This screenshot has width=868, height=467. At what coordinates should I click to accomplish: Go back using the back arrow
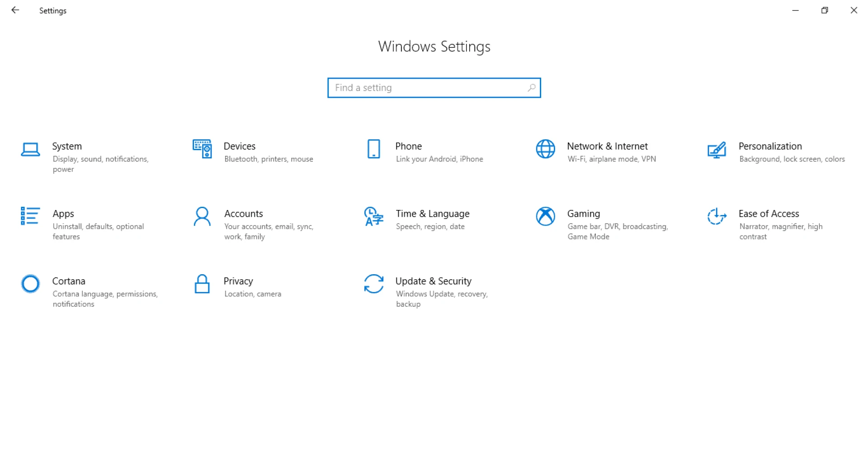point(15,10)
